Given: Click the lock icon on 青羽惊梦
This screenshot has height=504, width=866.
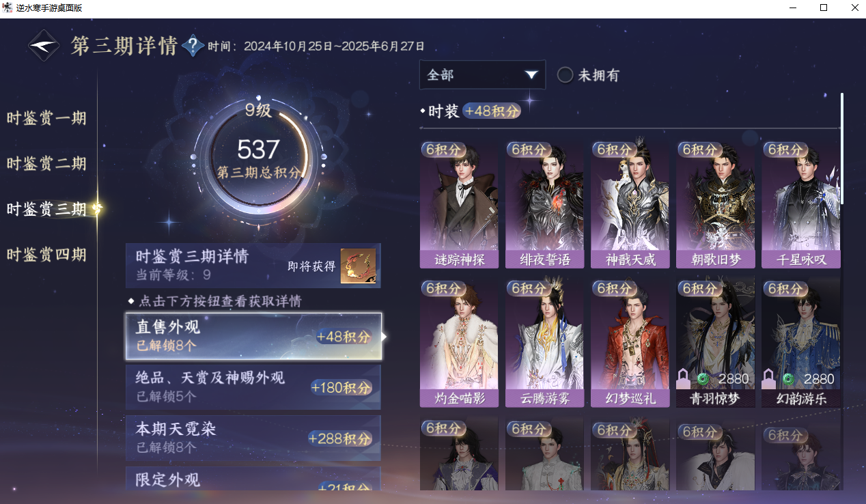Looking at the screenshot, I should coord(682,378).
